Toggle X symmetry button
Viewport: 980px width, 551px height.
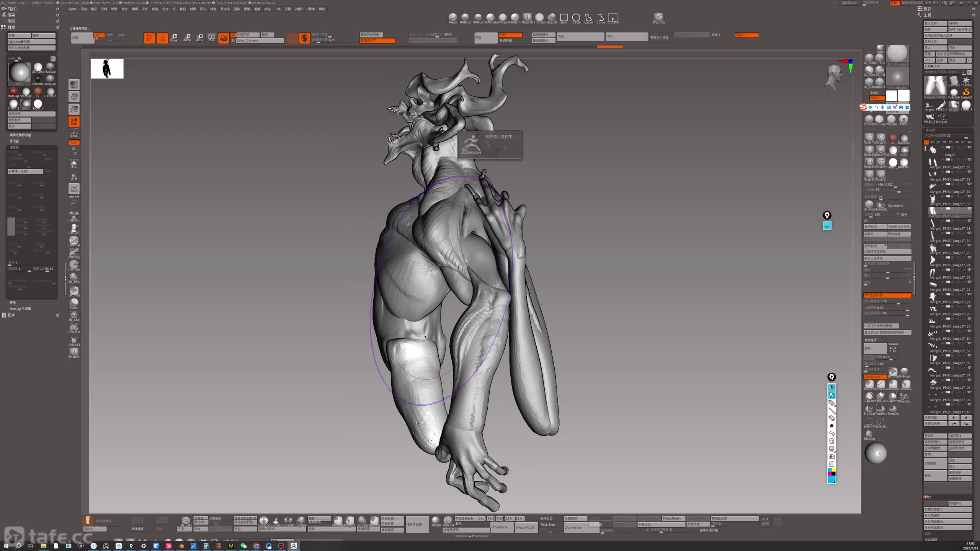pos(99,35)
